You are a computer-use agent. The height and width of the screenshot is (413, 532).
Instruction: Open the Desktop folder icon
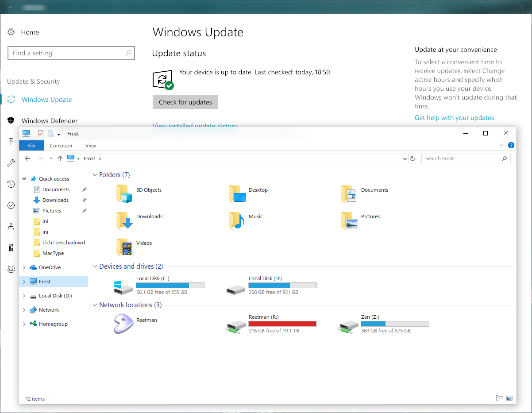coord(238,194)
